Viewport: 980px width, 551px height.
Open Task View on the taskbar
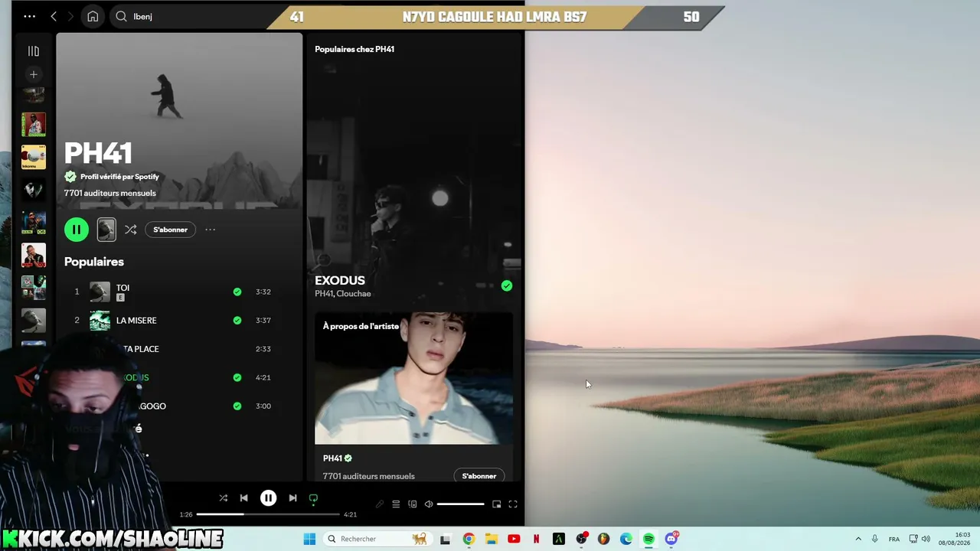(x=446, y=539)
